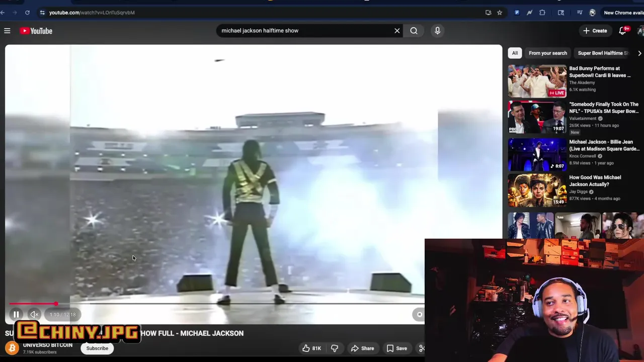
Task: Open the Bad Bunny Performs at Superbowl title
Action: pos(600,72)
